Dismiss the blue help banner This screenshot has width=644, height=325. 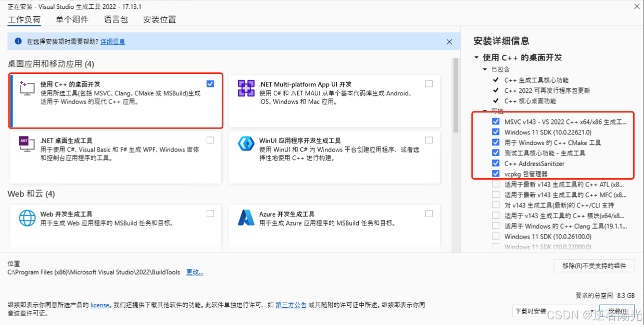[449, 42]
